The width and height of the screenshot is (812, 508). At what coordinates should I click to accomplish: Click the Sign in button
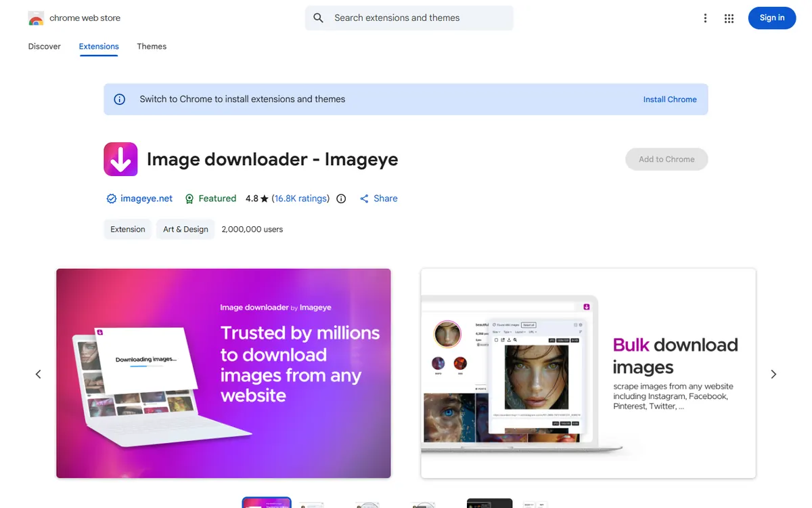click(772, 18)
